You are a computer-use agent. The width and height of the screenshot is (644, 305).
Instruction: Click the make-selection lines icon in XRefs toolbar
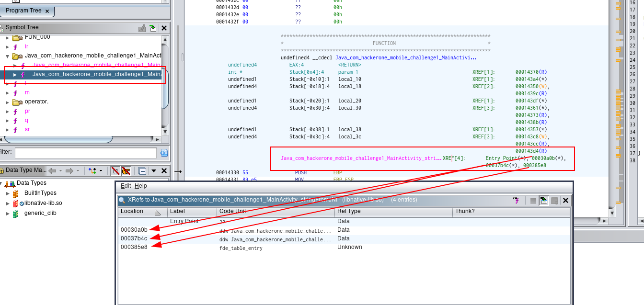533,201
